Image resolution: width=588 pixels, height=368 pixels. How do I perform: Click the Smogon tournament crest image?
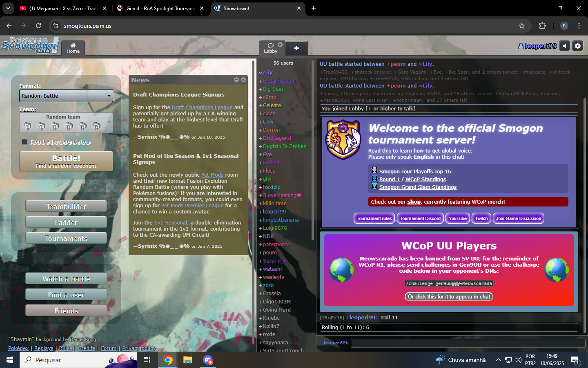(x=343, y=139)
